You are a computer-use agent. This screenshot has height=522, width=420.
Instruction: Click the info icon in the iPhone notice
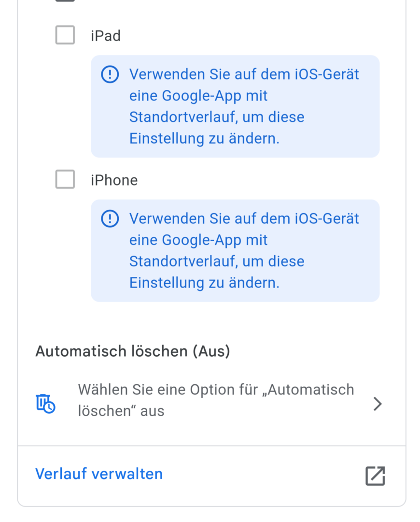[x=110, y=218]
